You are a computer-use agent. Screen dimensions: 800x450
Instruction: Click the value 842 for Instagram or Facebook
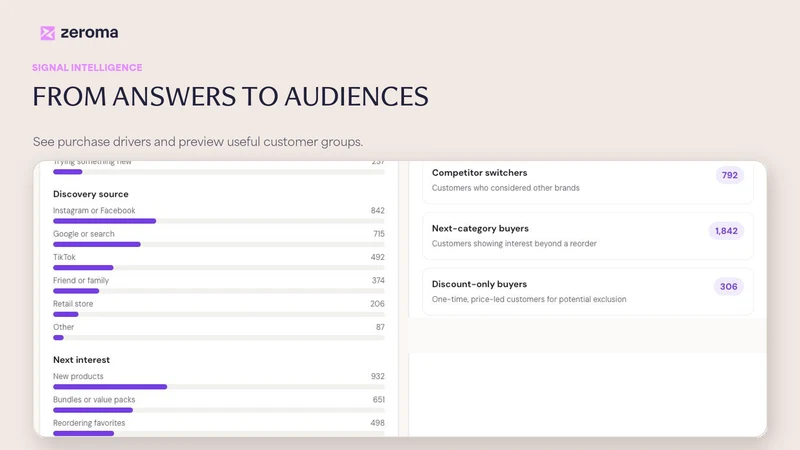[x=378, y=210]
